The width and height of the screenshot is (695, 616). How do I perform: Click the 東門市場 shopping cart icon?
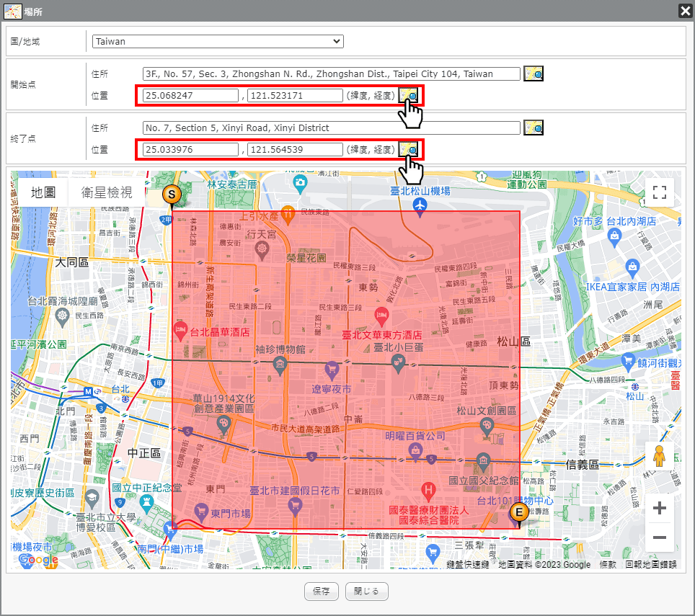pos(201,512)
